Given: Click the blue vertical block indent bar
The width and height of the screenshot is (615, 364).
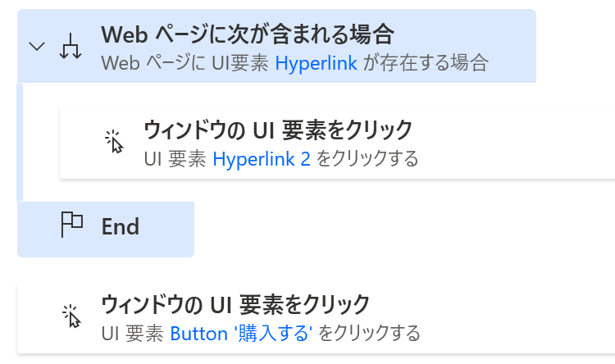Looking at the screenshot, I should point(20,142).
